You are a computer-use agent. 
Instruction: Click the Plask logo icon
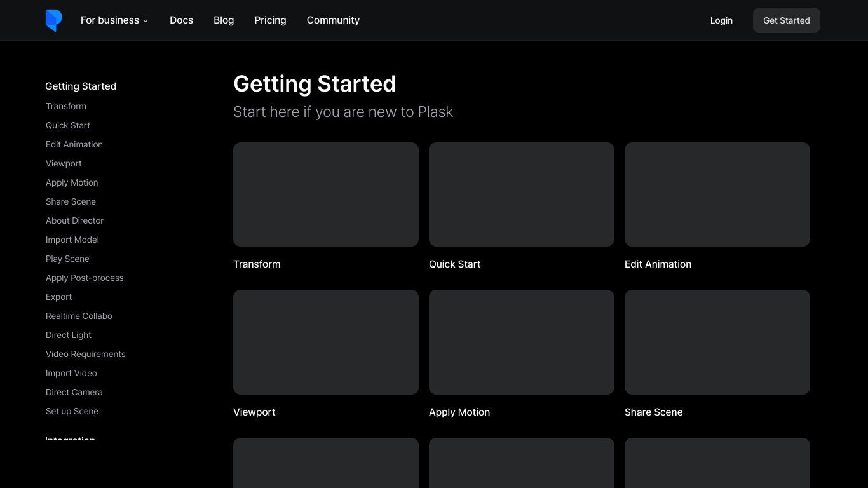(x=54, y=20)
